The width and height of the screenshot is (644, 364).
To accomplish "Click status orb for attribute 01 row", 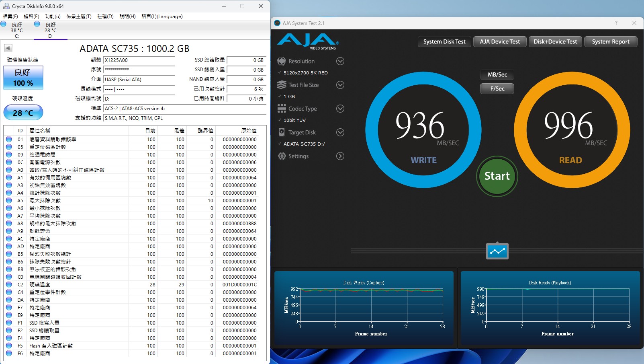I will coord(9,139).
